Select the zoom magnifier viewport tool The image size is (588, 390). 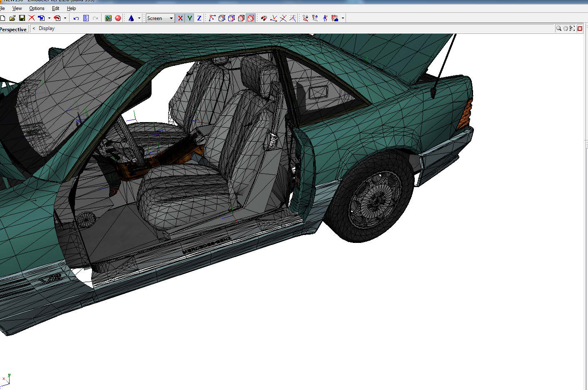pos(558,28)
